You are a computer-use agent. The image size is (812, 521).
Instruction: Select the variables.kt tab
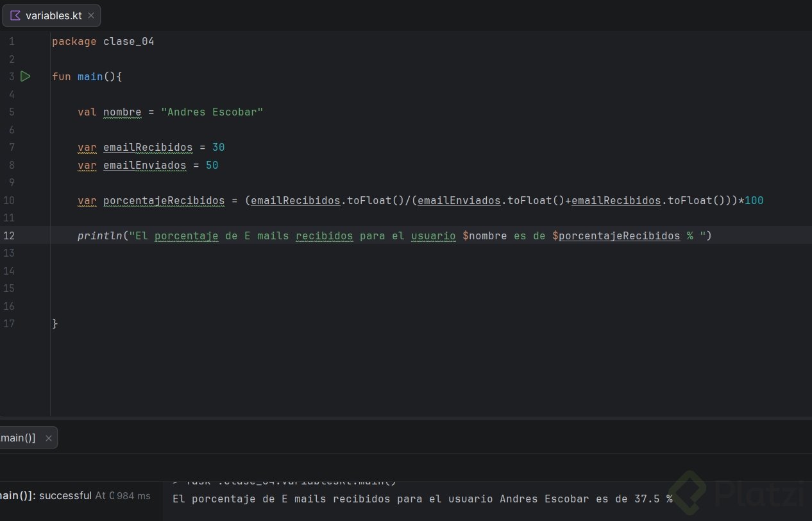[54, 15]
